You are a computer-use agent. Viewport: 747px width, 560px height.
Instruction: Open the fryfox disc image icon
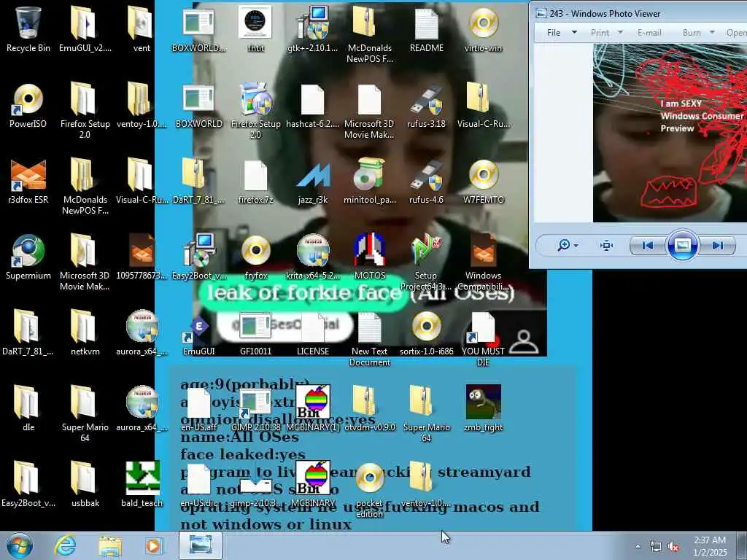[x=255, y=256]
